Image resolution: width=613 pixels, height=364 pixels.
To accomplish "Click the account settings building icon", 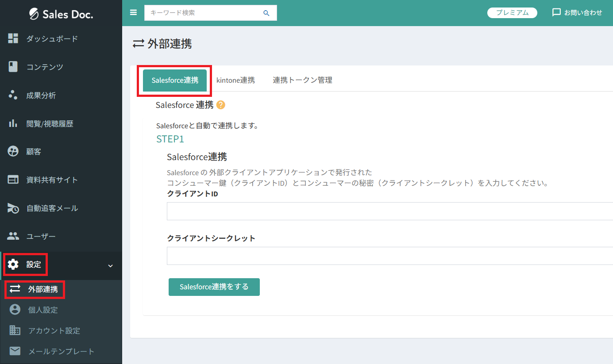I will click(15, 330).
